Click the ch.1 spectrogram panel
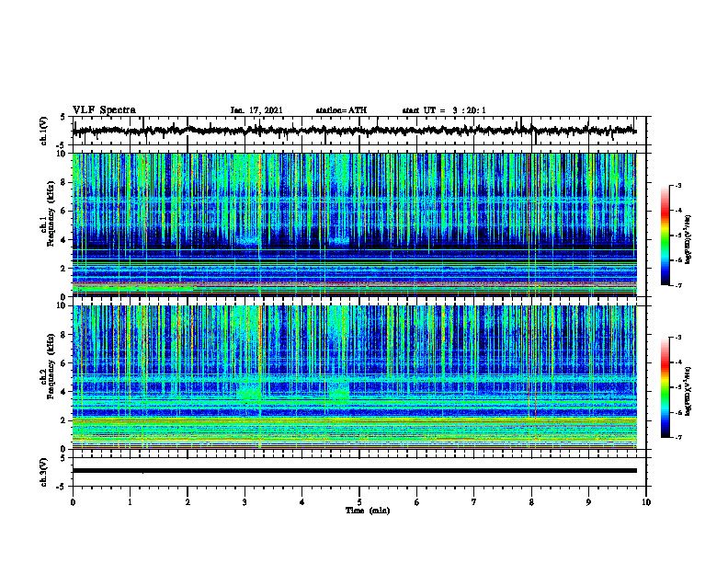Screen dimensions: 728x563 pyautogui.click(x=354, y=224)
